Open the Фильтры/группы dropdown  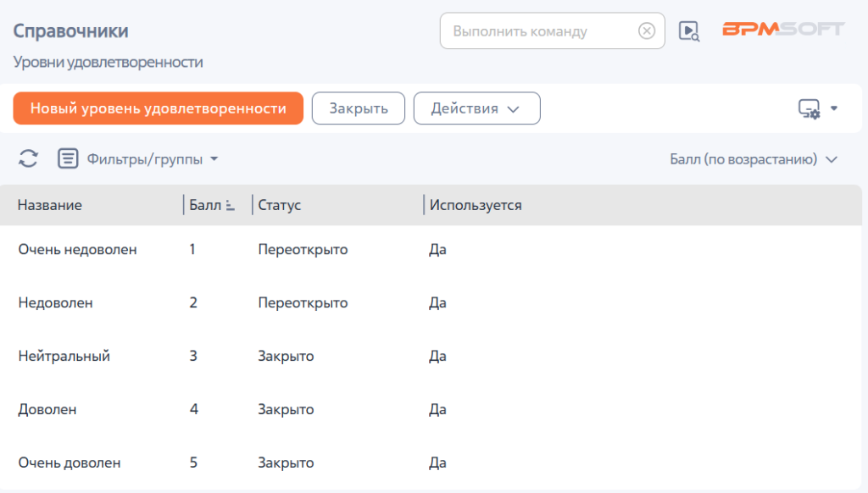153,159
